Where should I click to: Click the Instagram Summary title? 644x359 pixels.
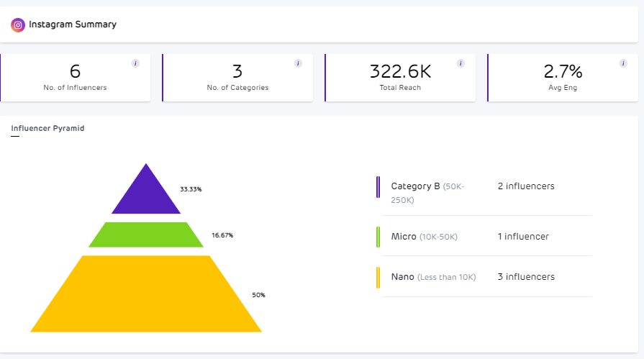tap(73, 24)
